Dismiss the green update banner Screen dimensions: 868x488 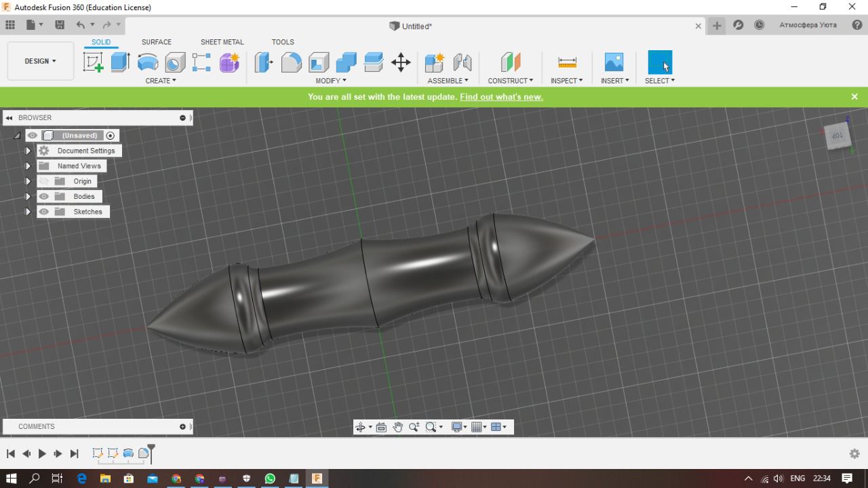pos(854,97)
